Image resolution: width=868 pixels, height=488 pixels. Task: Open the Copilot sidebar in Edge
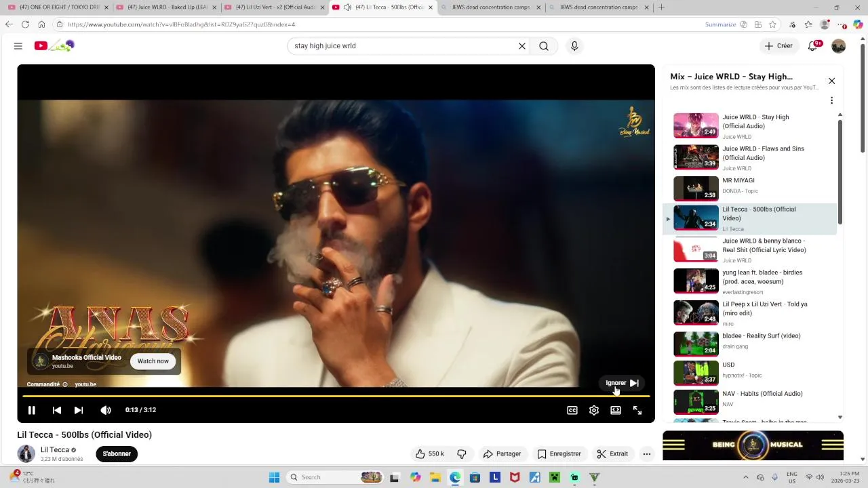[x=858, y=24]
